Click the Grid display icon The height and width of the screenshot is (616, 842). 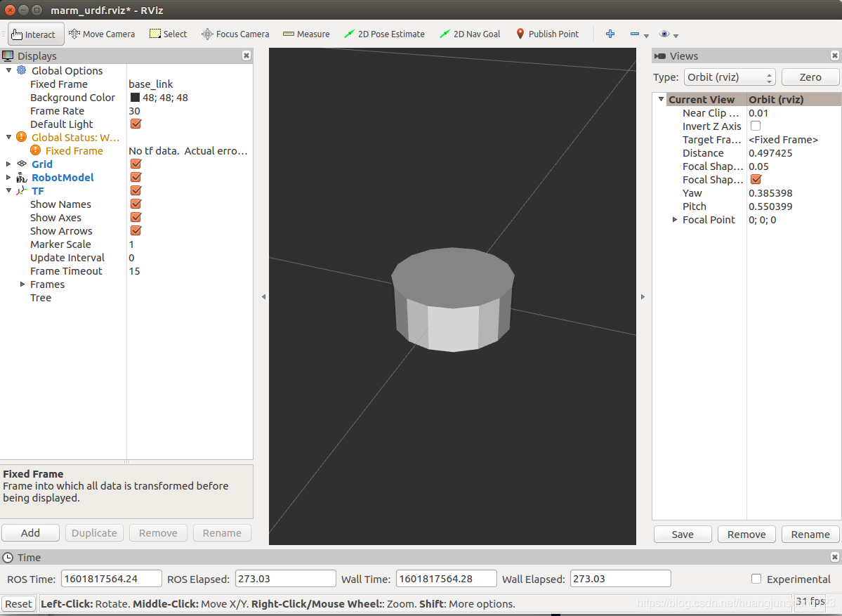[22, 164]
